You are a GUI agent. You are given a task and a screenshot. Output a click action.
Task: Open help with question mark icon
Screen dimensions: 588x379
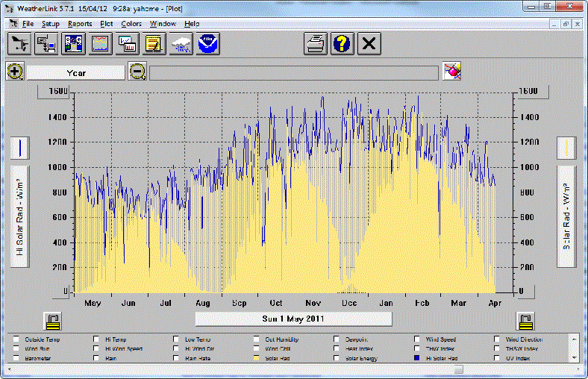[342, 43]
